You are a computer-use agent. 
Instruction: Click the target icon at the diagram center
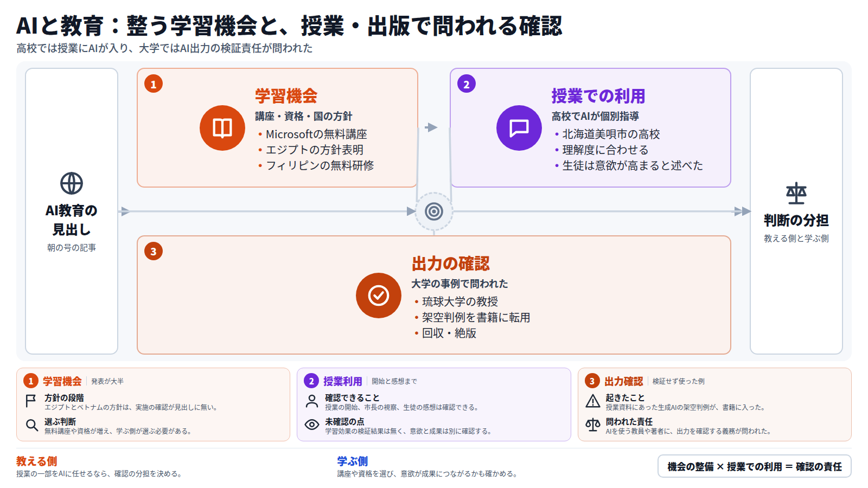pyautogui.click(x=434, y=211)
